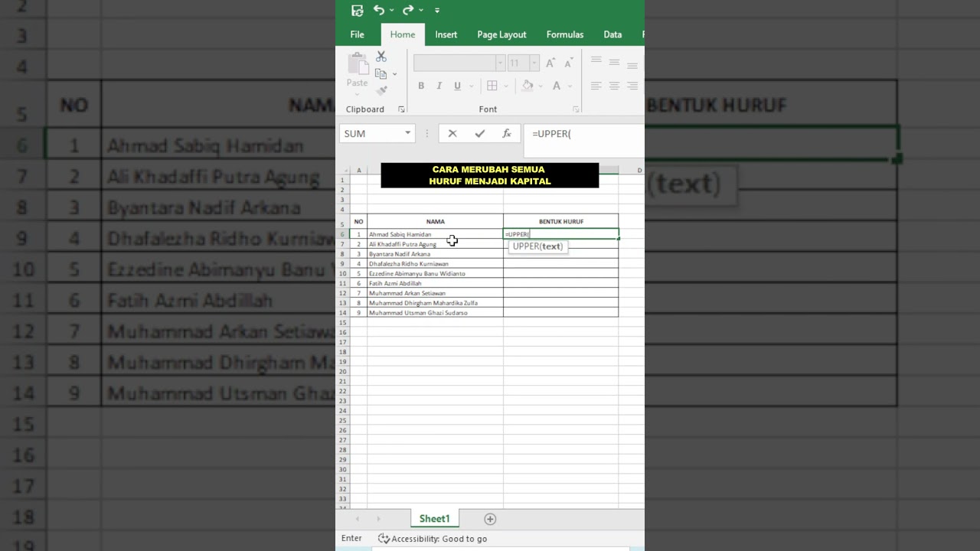Open the File tab

coord(357,34)
